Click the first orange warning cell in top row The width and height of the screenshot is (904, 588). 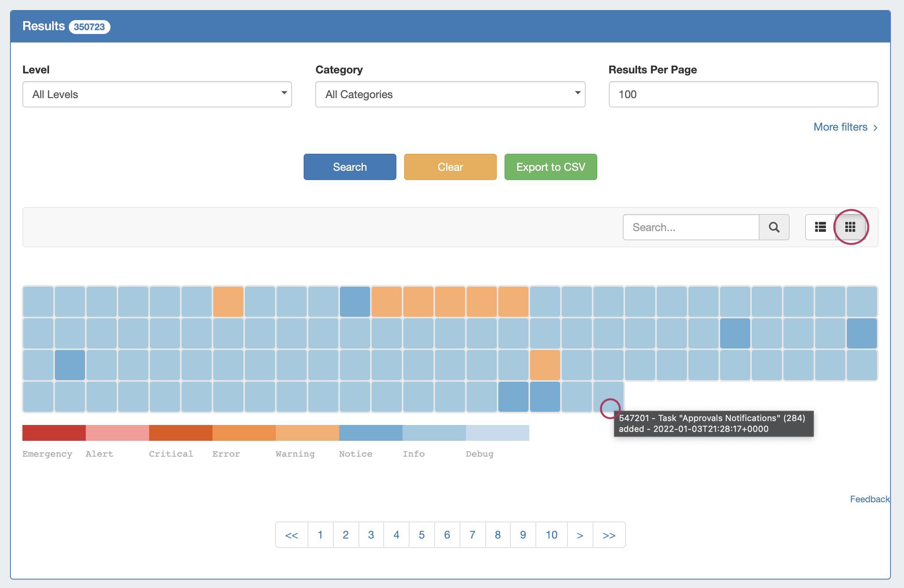[x=228, y=301]
